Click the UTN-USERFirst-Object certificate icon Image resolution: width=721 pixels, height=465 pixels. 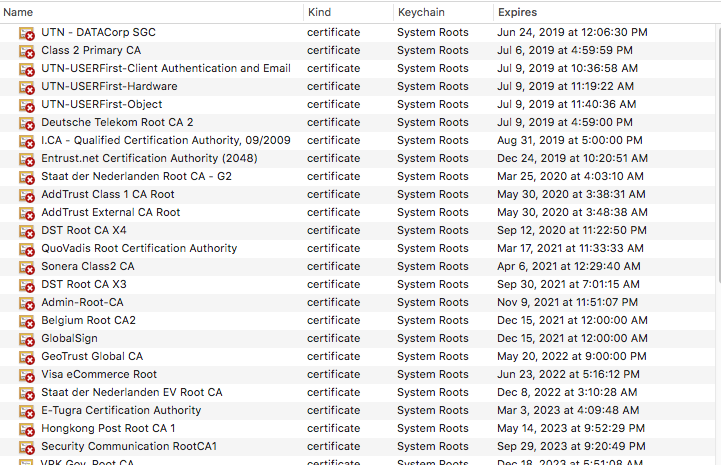(x=27, y=105)
